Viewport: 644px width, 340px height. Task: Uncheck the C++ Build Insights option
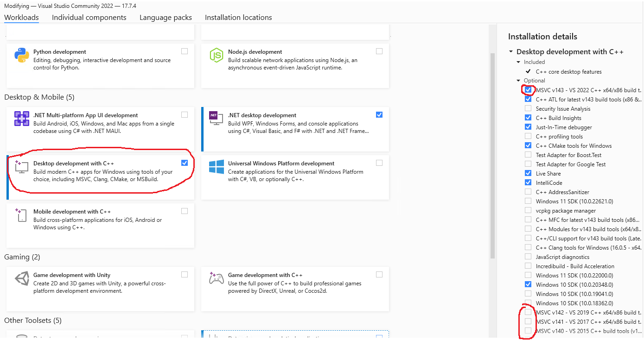coord(528,118)
